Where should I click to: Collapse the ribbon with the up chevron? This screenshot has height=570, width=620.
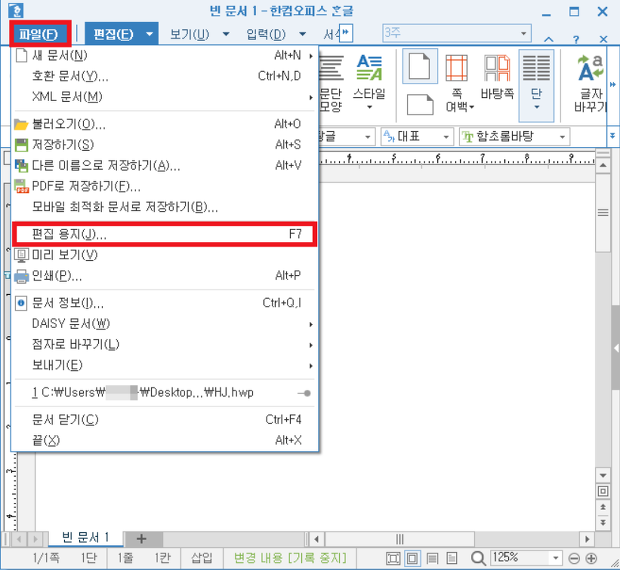[549, 39]
